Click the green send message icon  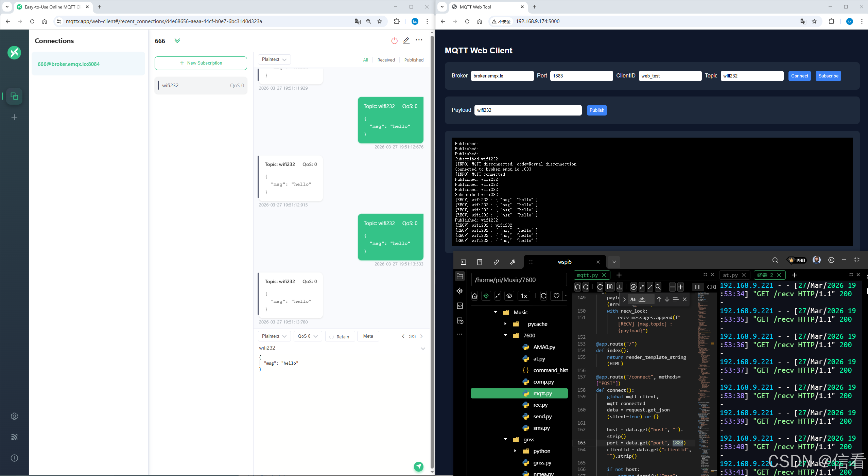[x=418, y=466]
